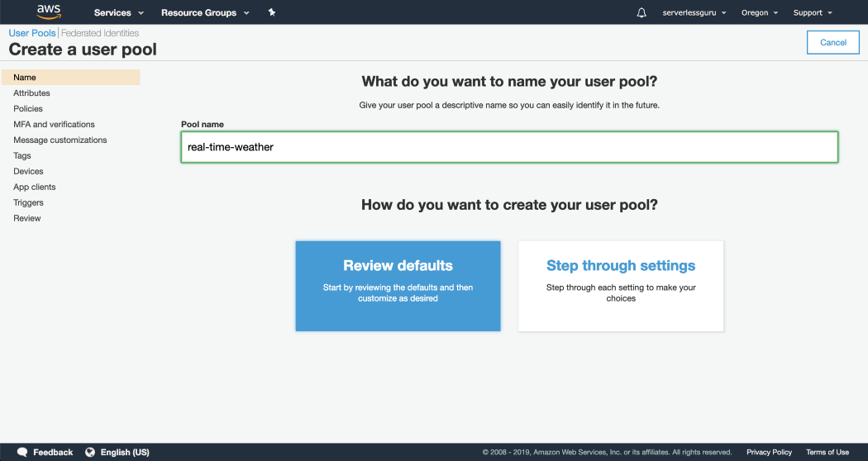
Task: Open the Support dropdown menu
Action: click(813, 12)
